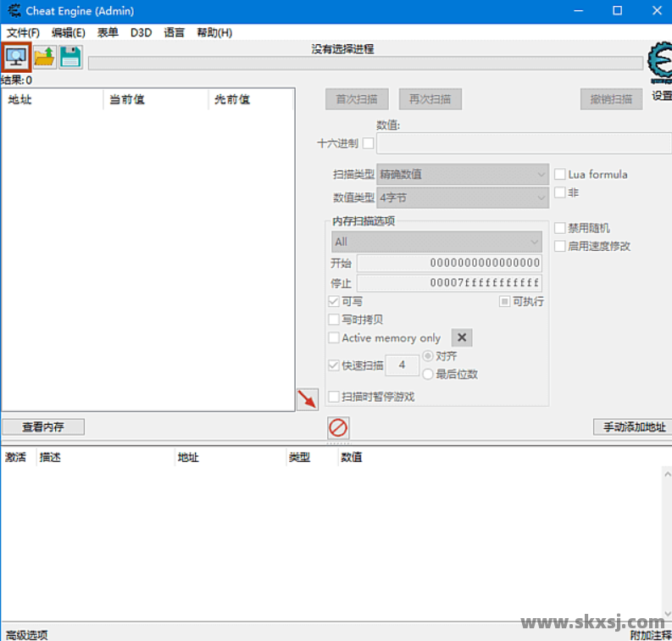The width and height of the screenshot is (672, 641).
Task: Click the open process computer icon
Action: click(16, 57)
